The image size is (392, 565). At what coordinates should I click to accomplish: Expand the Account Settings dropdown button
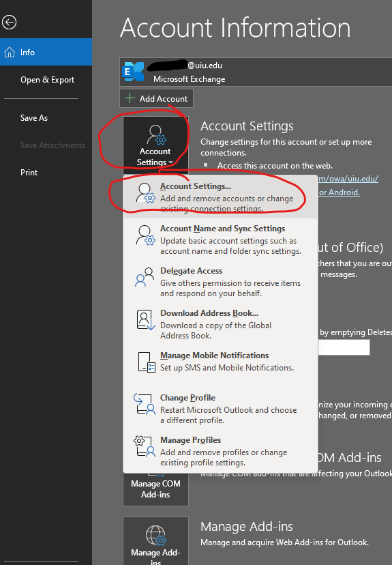click(x=155, y=143)
